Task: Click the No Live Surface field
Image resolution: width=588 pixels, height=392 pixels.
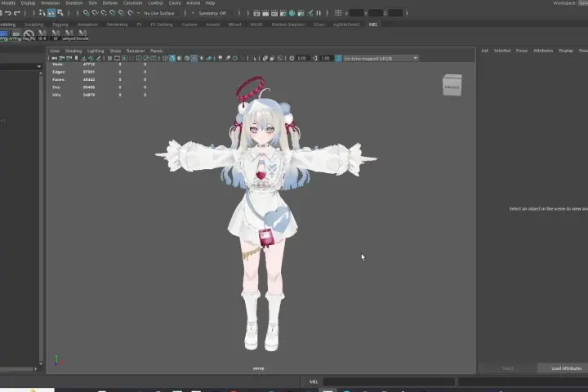Action: [x=159, y=13]
